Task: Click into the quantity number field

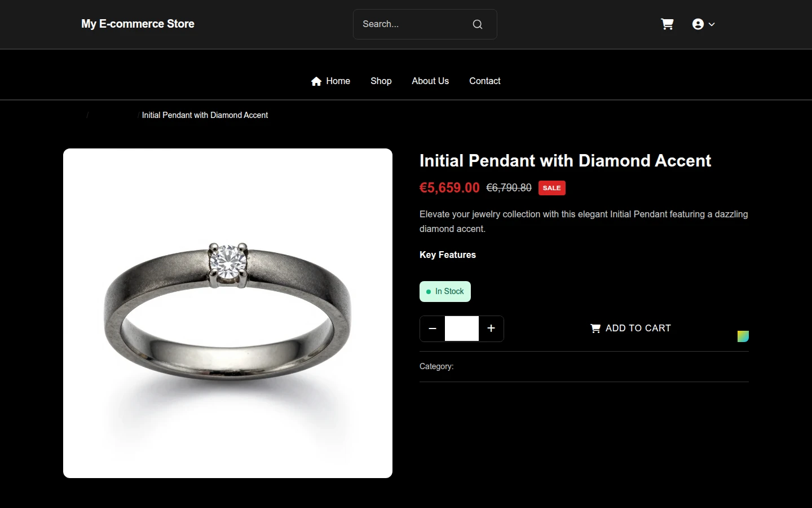Action: pyautogui.click(x=462, y=329)
